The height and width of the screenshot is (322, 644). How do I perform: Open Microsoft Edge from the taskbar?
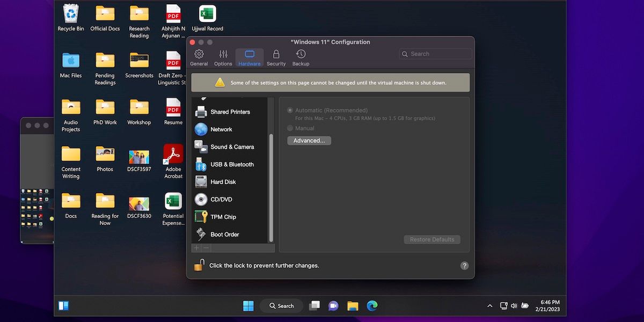[x=372, y=306]
